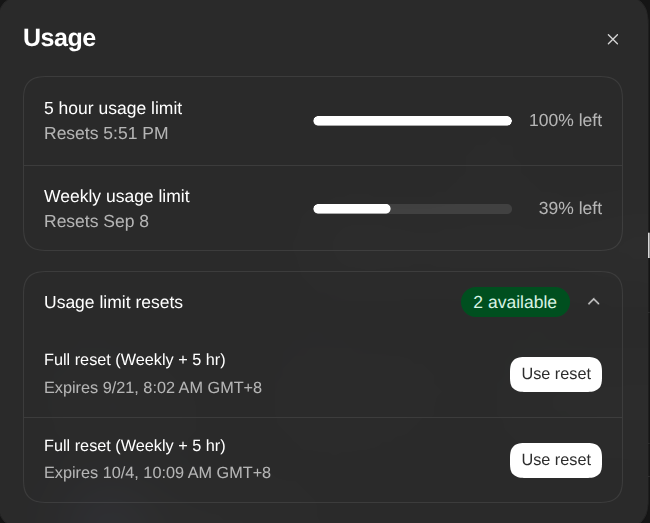Use the reset expiring 10/4

coord(555,460)
